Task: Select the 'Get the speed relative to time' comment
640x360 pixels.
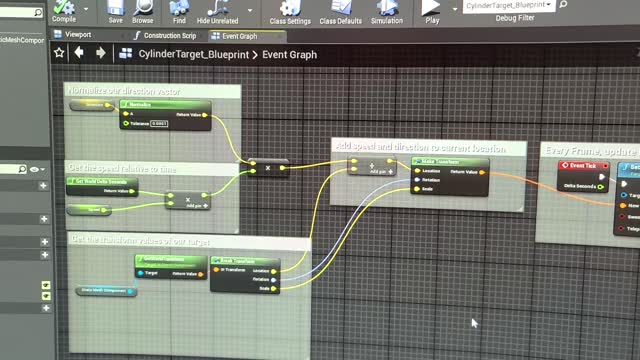Action: tap(152, 168)
